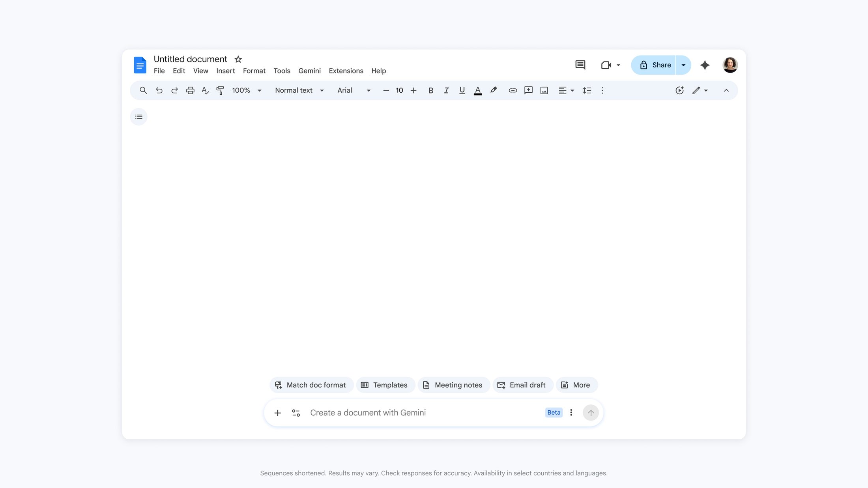Viewport: 868px width, 488px height.
Task: Print the document
Action: click(190, 90)
